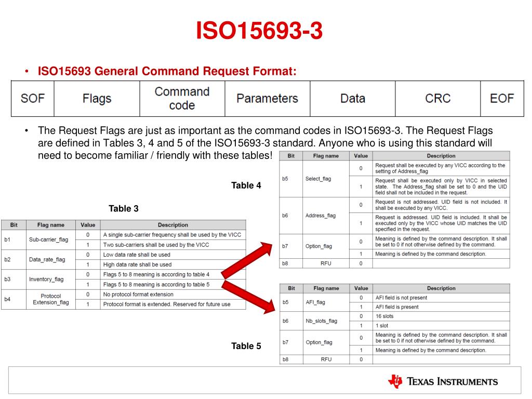Screen dimensions: 532x399
Task: Select the Flags box in the request format
Action: click(x=96, y=98)
